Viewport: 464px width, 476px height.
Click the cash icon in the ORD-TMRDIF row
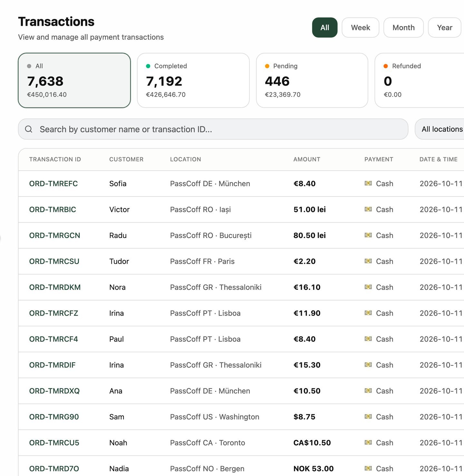(368, 365)
